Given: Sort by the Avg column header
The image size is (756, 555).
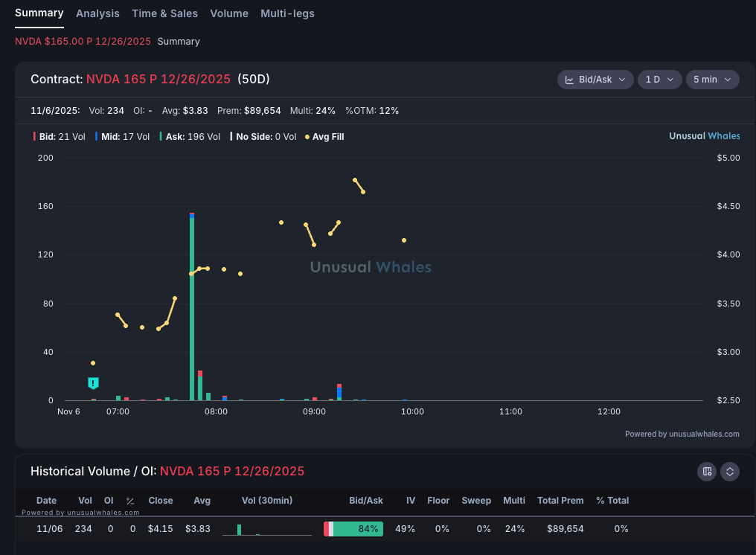Looking at the screenshot, I should [202, 501].
